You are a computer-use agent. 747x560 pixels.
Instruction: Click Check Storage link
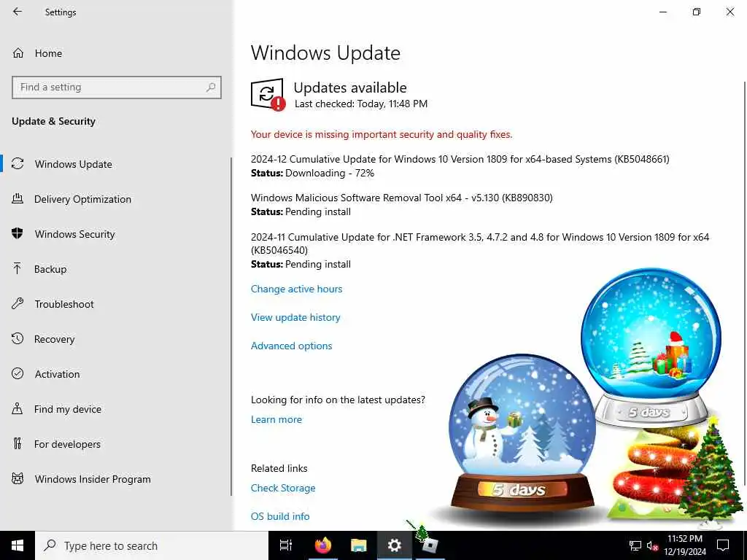click(283, 488)
